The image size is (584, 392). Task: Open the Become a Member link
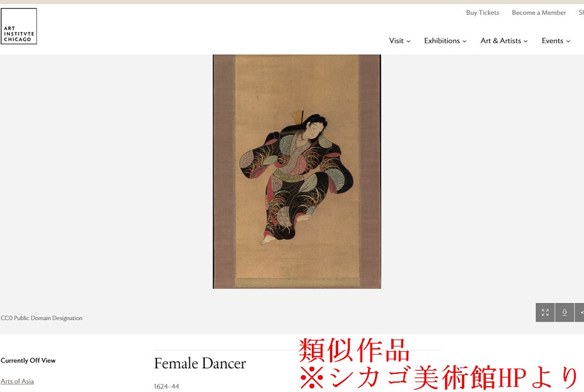[538, 13]
